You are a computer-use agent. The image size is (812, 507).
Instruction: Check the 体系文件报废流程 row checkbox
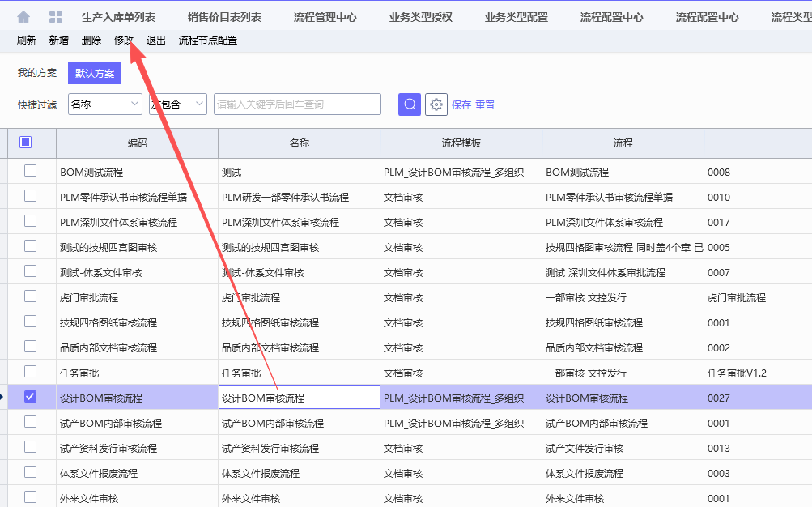point(30,472)
